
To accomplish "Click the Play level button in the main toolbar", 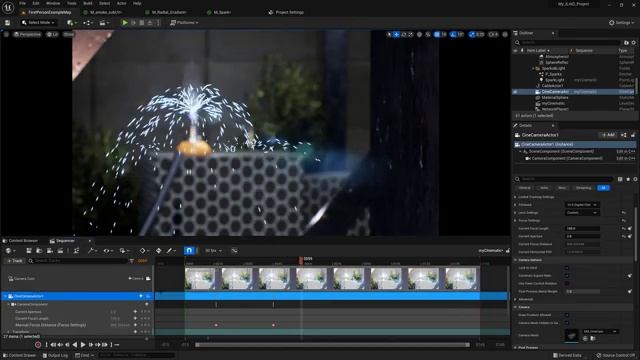I will pos(125,23).
